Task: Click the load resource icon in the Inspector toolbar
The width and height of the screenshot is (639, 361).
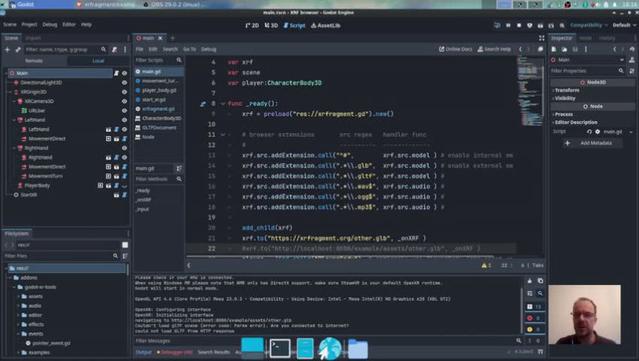Action: pyautogui.click(x=564, y=49)
